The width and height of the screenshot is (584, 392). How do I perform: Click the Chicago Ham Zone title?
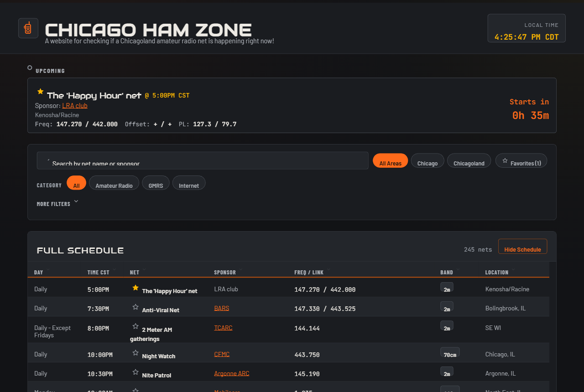148,30
